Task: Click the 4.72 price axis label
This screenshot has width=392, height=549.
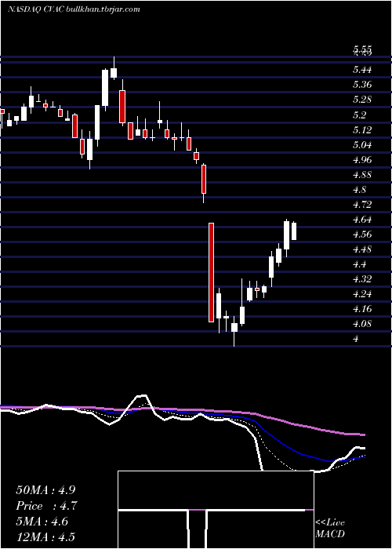Action: (362, 205)
